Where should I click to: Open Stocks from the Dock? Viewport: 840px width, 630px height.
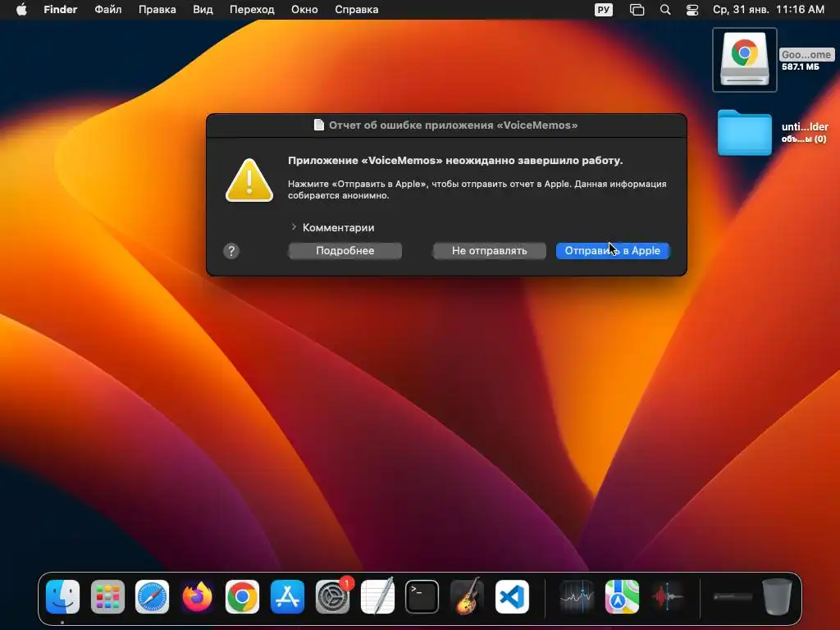point(577,596)
